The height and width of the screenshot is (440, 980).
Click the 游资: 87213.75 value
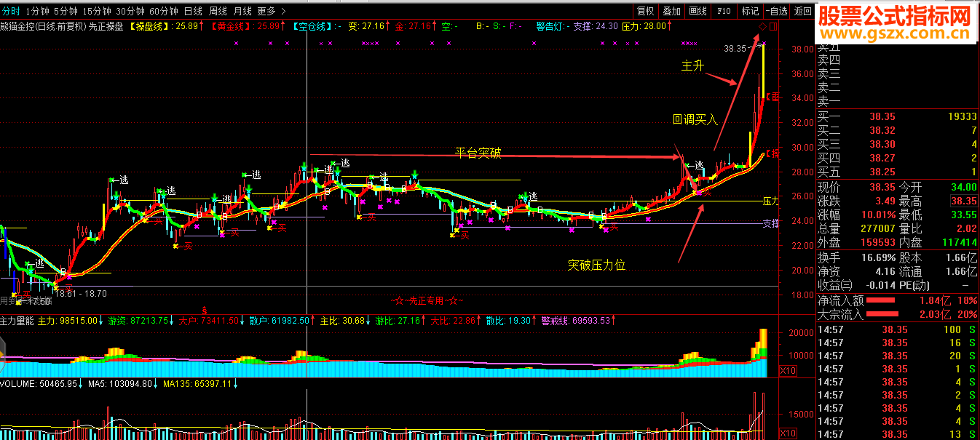click(138, 321)
